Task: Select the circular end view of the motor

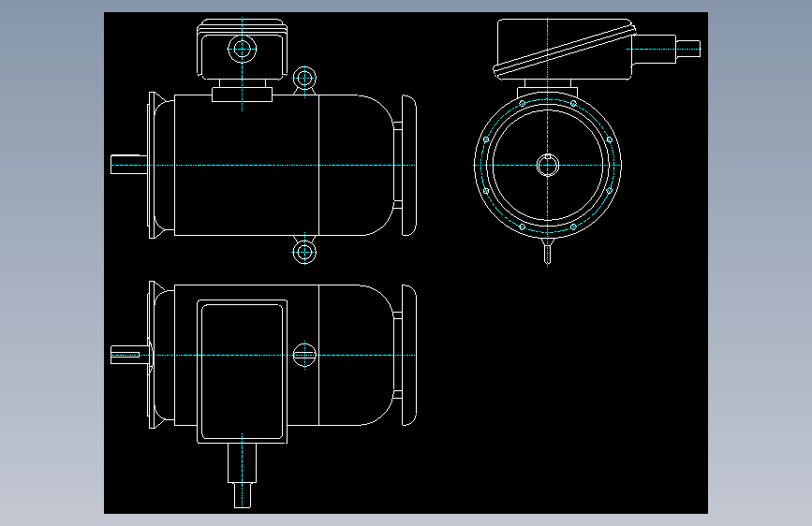Action: coord(547,165)
